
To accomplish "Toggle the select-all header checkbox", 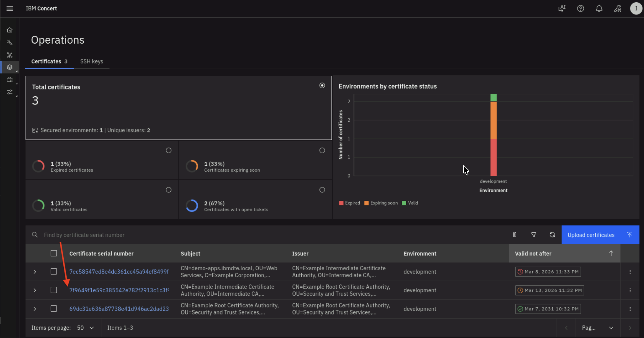I will click(x=54, y=253).
